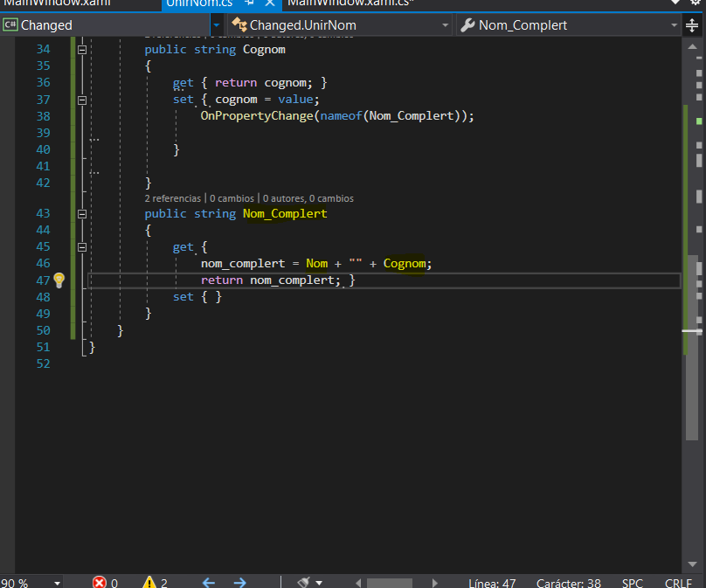Switch to the MainWindow.xaml.cs tab
Image resolution: width=706 pixels, height=588 pixels.
pyautogui.click(x=350, y=3)
